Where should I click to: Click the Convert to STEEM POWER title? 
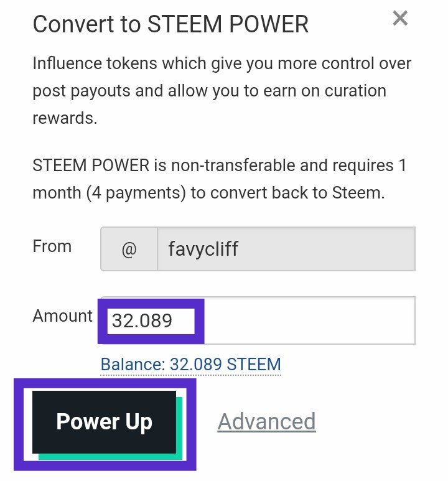pyautogui.click(x=170, y=24)
